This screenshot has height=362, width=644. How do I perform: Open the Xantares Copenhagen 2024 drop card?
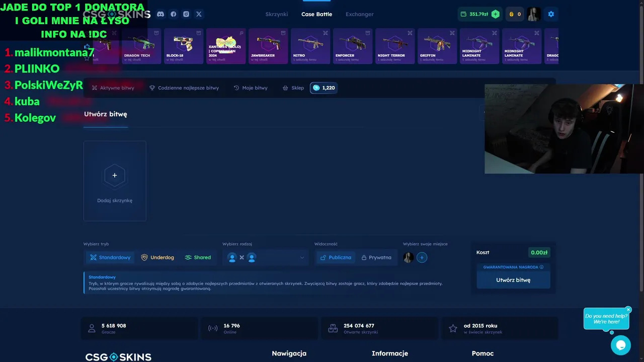tap(226, 46)
